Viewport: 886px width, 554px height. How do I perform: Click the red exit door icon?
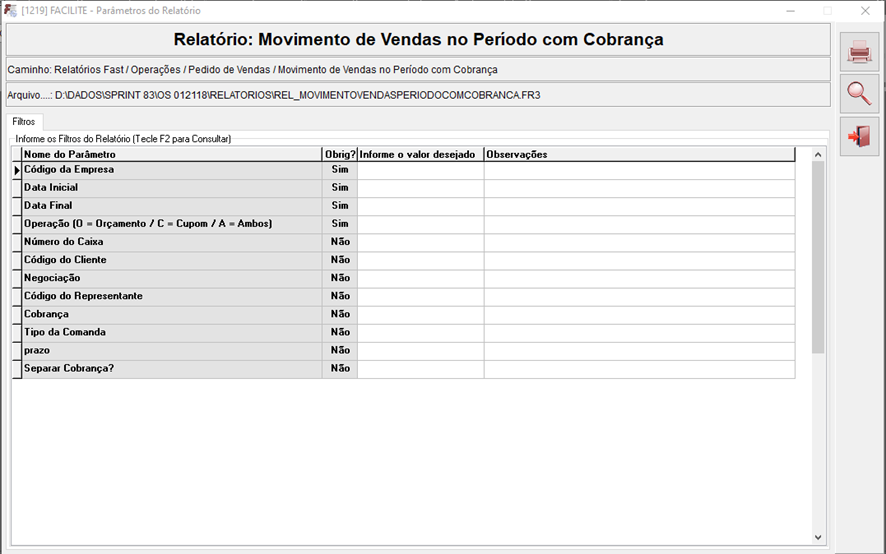coord(859,136)
